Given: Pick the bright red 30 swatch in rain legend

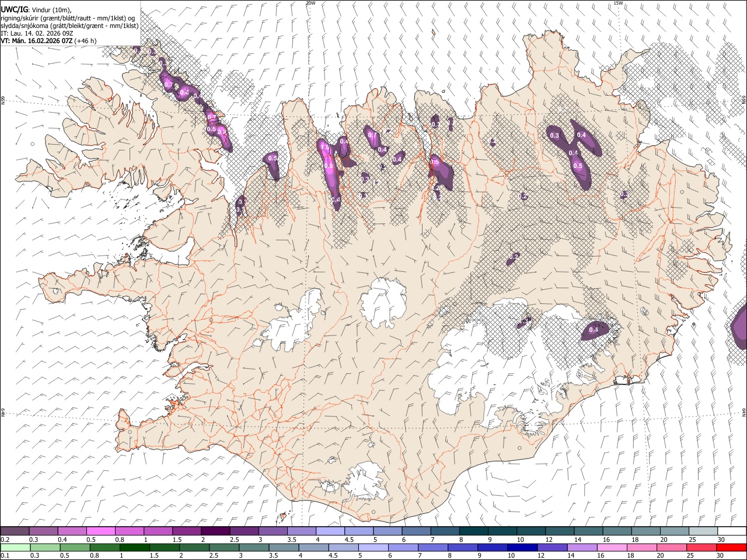Looking at the screenshot, I should coord(731,547).
